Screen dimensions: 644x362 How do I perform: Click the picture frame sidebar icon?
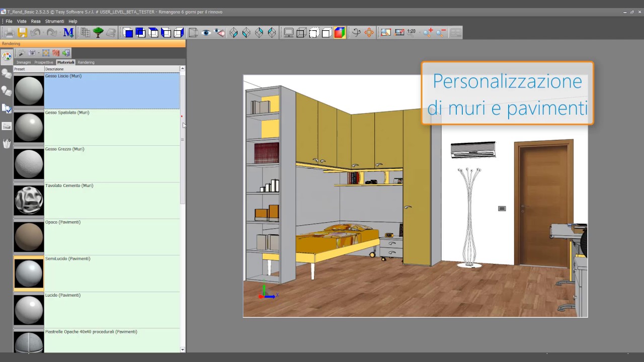click(7, 126)
